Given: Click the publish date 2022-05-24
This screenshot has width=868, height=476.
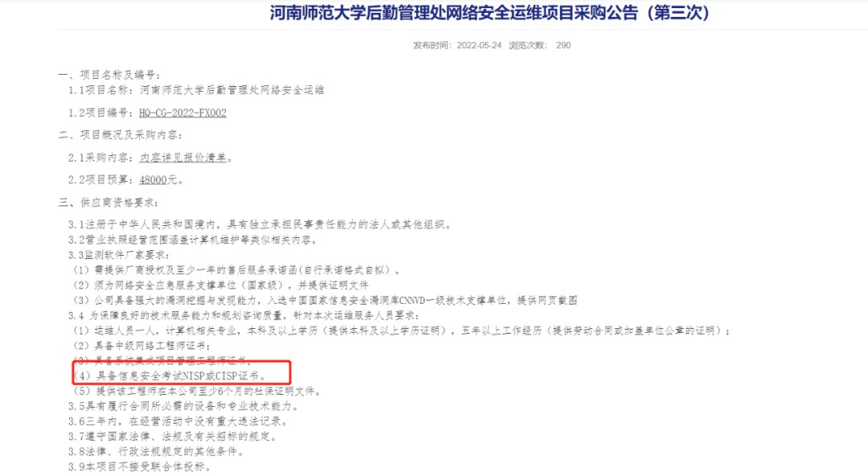Looking at the screenshot, I should (479, 46).
